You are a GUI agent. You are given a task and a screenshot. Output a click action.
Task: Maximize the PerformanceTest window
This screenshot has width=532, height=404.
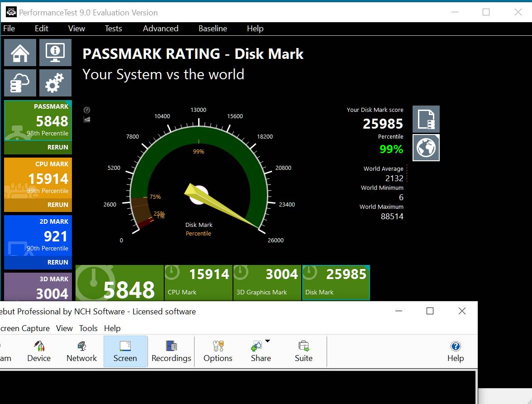486,12
